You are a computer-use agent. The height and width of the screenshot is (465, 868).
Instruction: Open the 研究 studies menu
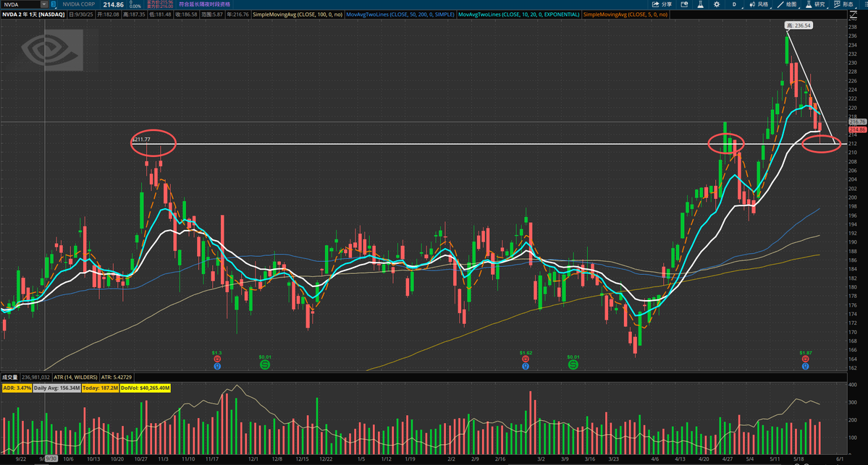815,4
